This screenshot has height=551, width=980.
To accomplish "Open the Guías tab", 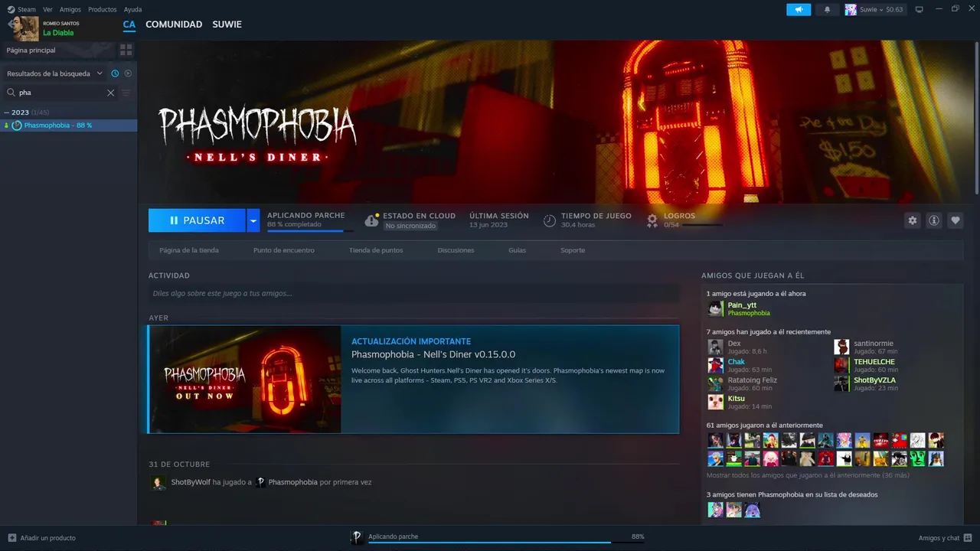I will tap(517, 250).
